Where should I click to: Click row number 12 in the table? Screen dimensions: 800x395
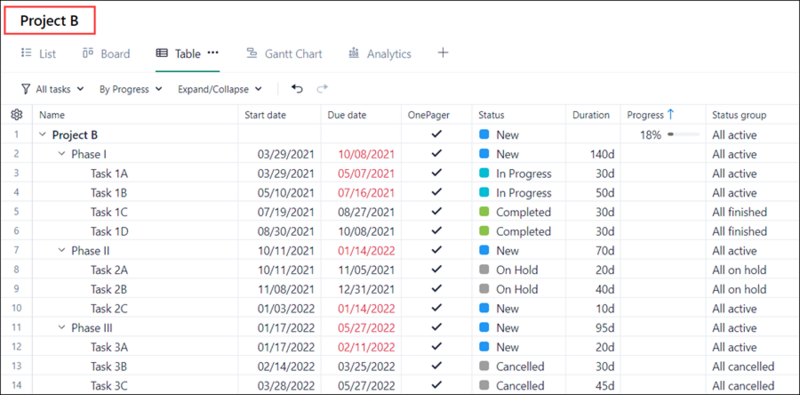16,347
